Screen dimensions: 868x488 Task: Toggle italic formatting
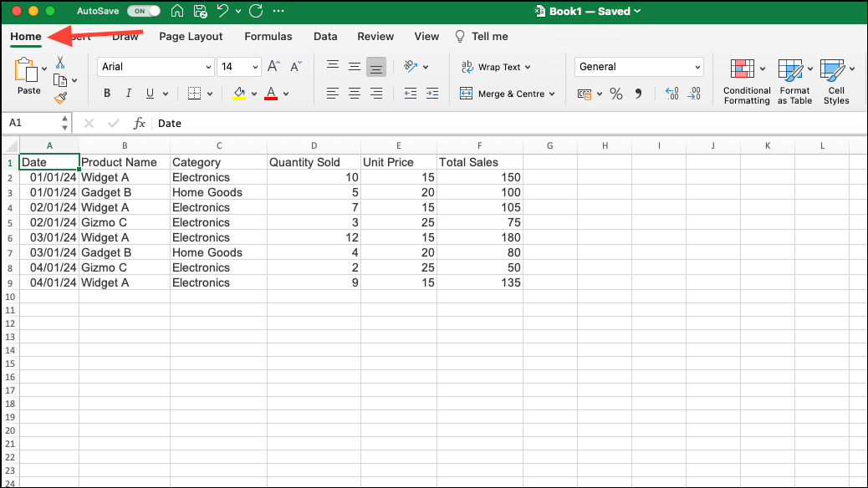point(129,94)
